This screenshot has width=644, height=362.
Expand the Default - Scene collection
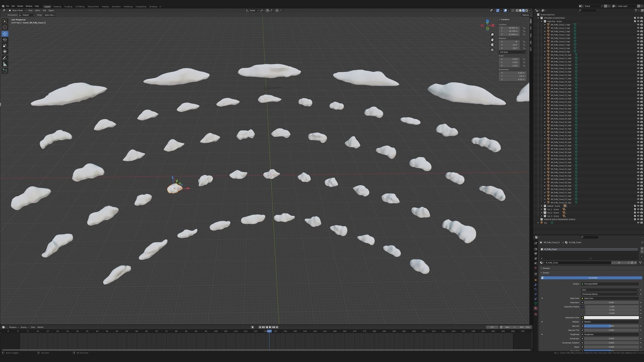(541, 206)
